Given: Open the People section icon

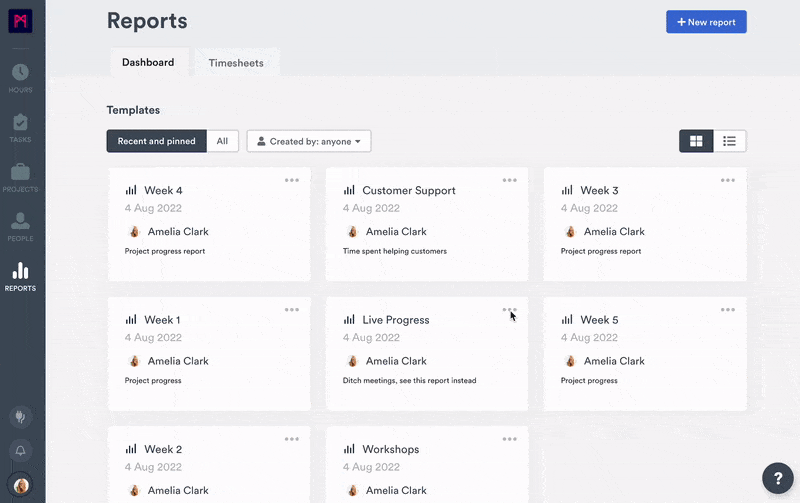Looking at the screenshot, I should pyautogui.click(x=20, y=226).
